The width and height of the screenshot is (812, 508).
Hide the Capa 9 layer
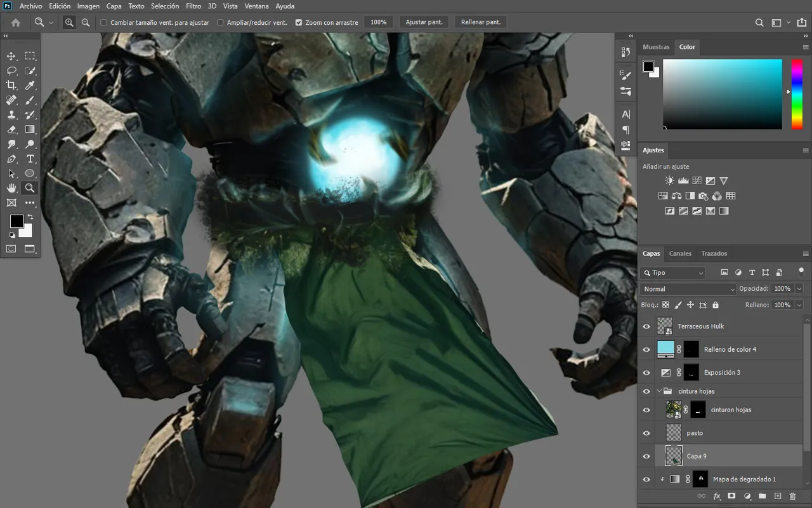click(x=646, y=456)
